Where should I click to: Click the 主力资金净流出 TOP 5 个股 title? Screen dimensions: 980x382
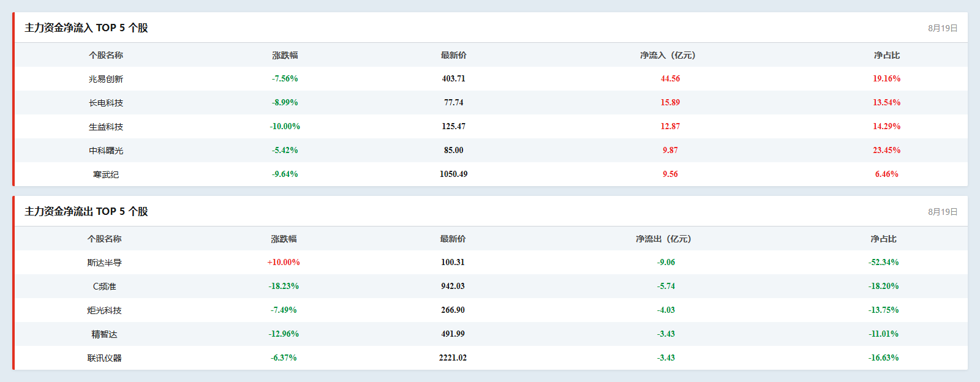(x=86, y=211)
